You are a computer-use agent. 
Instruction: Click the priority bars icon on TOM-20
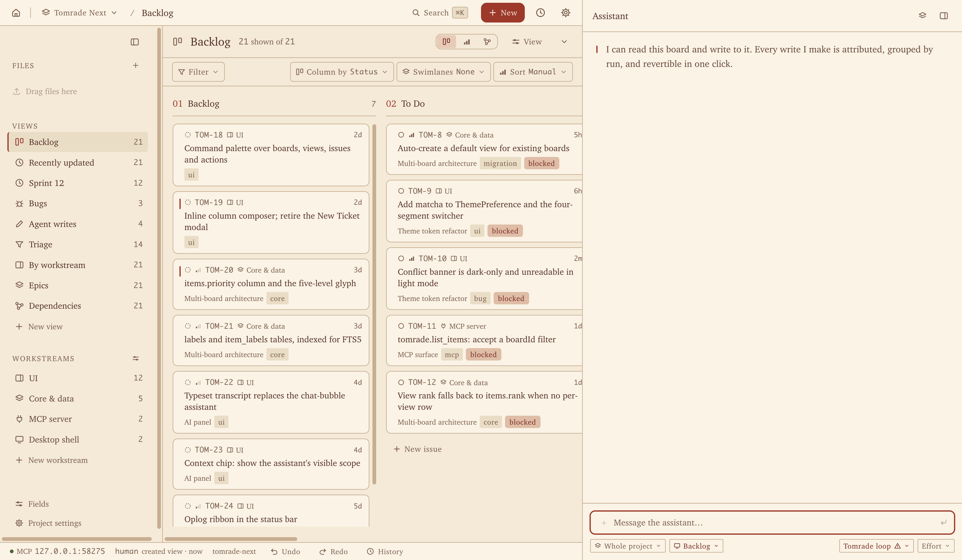(x=198, y=270)
